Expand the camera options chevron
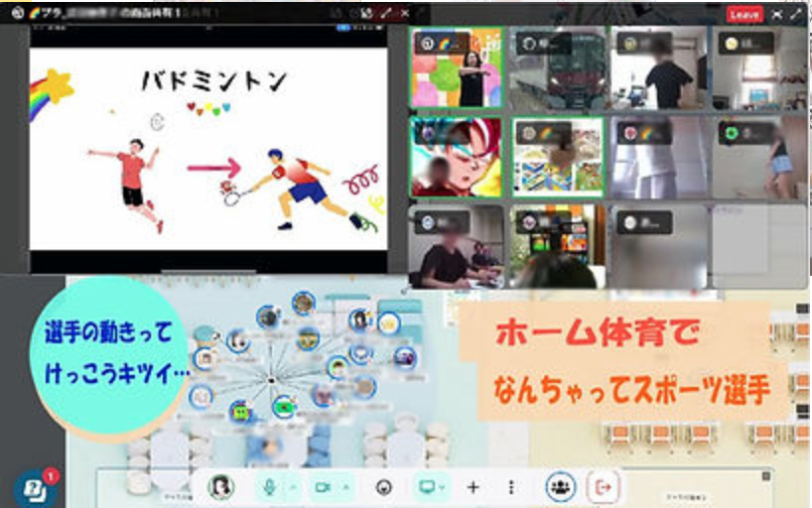Image resolution: width=812 pixels, height=508 pixels. [x=345, y=487]
